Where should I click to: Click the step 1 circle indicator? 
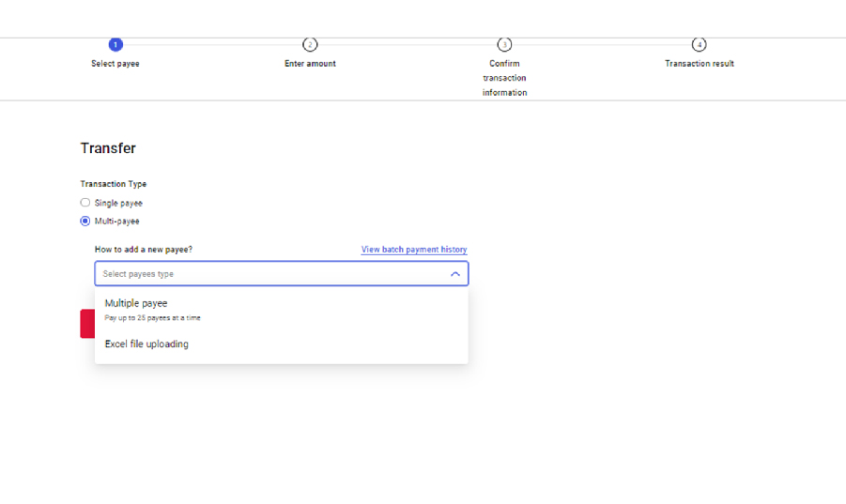(x=115, y=44)
